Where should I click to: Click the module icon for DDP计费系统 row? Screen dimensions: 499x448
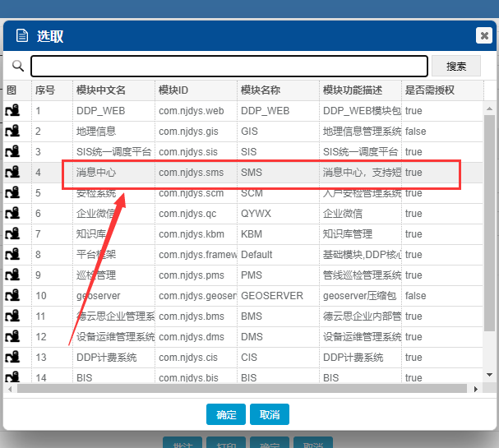pos(13,358)
